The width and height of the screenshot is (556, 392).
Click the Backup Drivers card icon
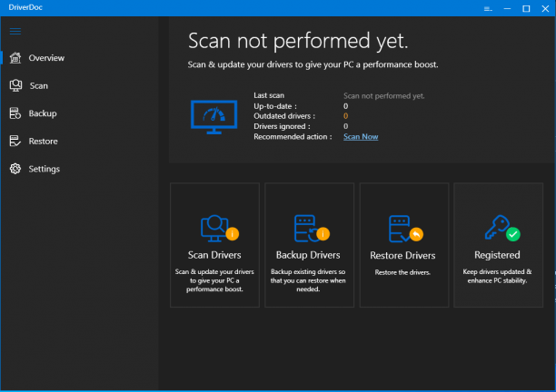pyautogui.click(x=312, y=229)
